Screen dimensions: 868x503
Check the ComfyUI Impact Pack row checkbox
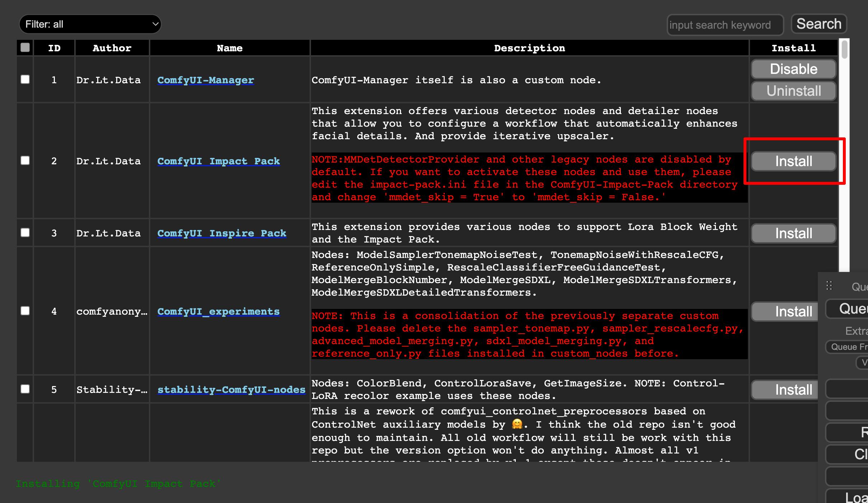pos(25,160)
